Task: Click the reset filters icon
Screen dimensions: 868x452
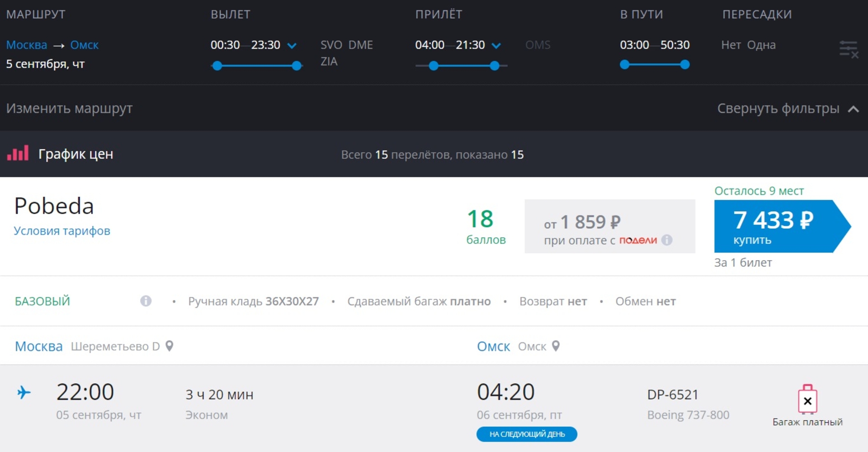Action: 848,49
